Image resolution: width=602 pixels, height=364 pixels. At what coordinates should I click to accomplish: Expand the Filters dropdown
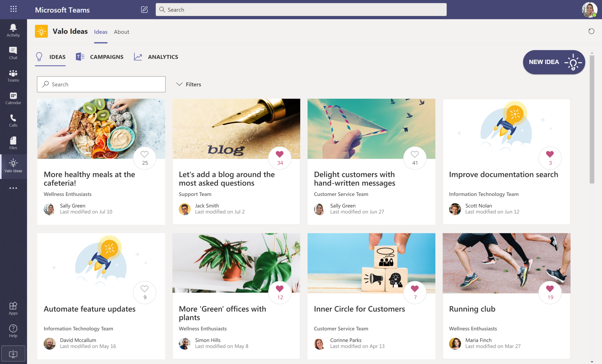pyautogui.click(x=189, y=84)
